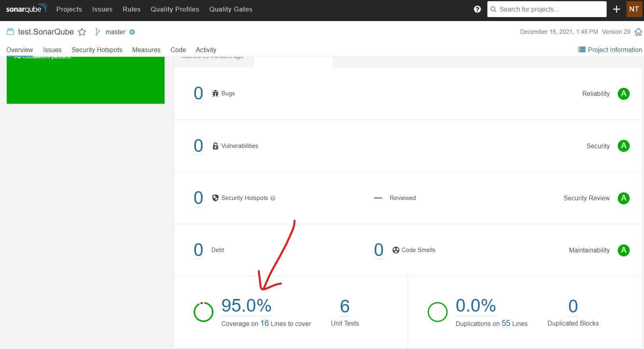The height and width of the screenshot is (349, 644).
Task: Click the Security A rating badge
Action: point(623,146)
